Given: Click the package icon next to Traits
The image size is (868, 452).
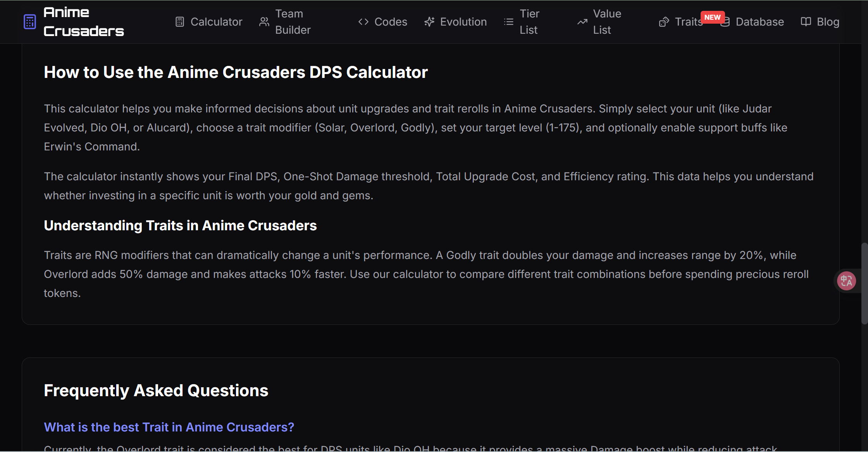Looking at the screenshot, I should 664,22.
